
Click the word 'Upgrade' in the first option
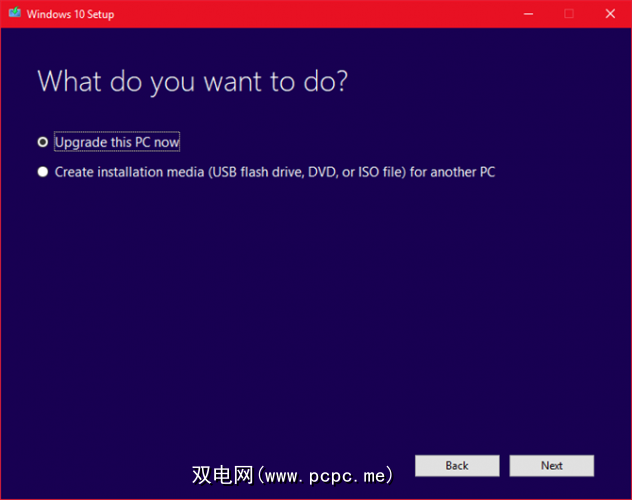click(x=81, y=143)
